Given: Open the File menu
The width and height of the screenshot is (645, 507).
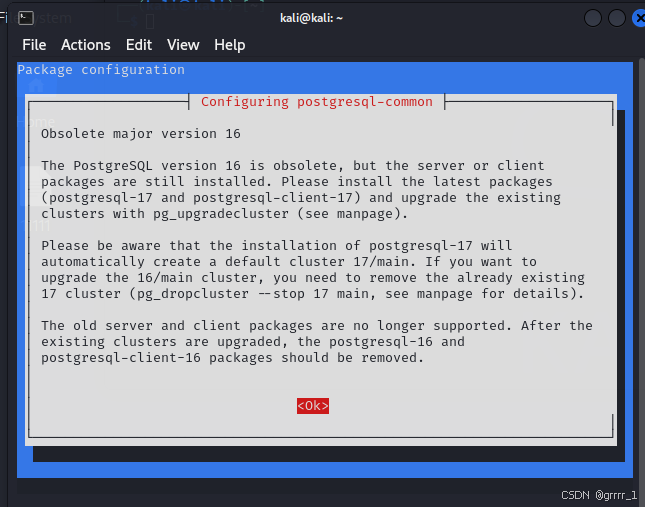Looking at the screenshot, I should pyautogui.click(x=34, y=45).
